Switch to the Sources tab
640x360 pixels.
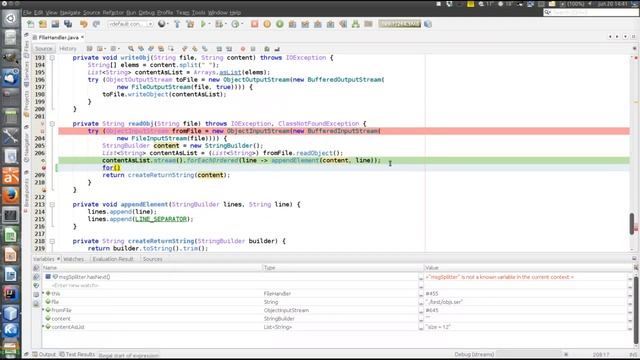153,259
